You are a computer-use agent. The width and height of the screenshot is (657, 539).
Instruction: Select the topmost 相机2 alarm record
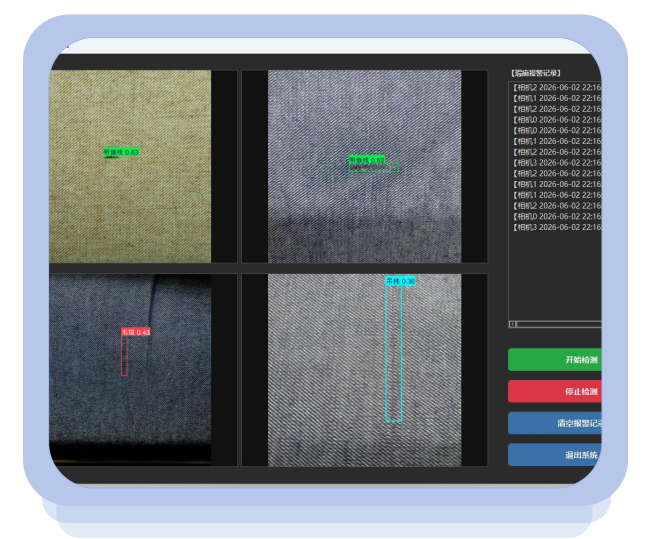coord(557,87)
